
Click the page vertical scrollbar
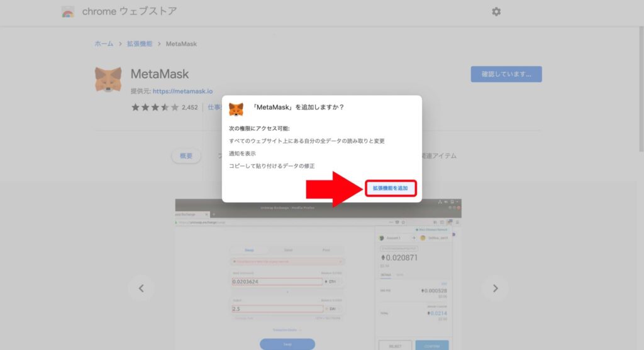coord(641,89)
